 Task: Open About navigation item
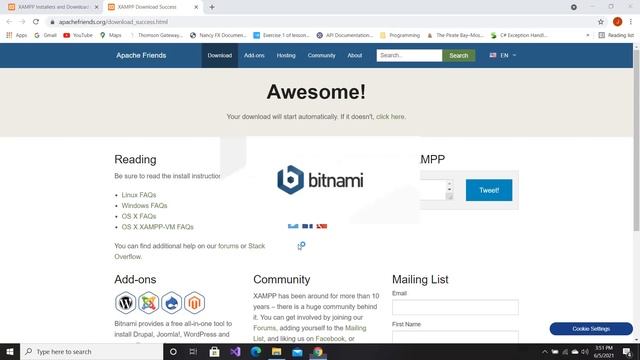[355, 55]
